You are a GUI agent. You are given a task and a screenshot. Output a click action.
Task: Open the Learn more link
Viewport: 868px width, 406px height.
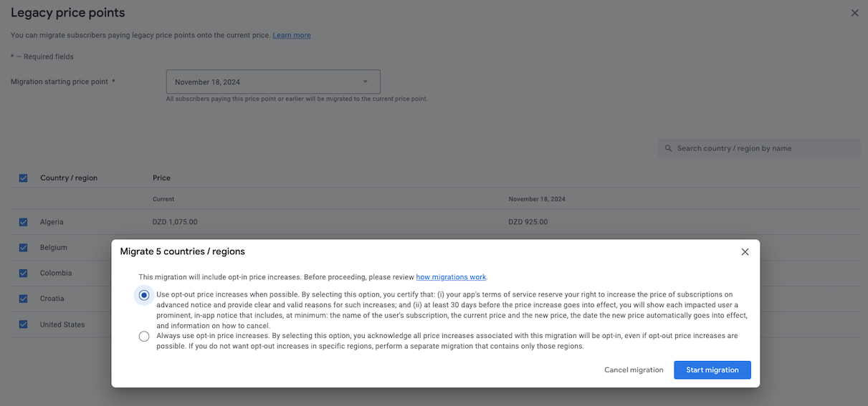click(x=291, y=35)
